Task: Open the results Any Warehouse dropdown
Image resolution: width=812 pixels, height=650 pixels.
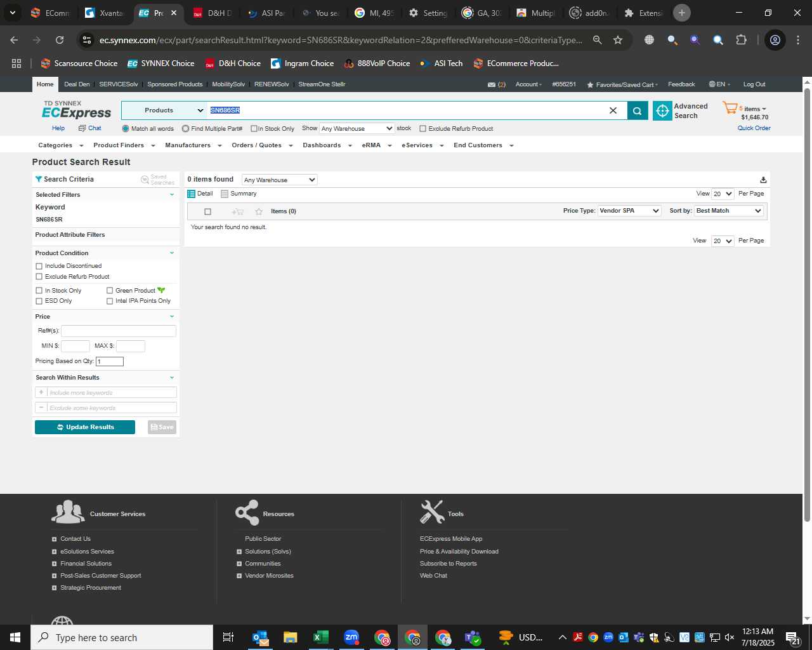Action: 279,180
